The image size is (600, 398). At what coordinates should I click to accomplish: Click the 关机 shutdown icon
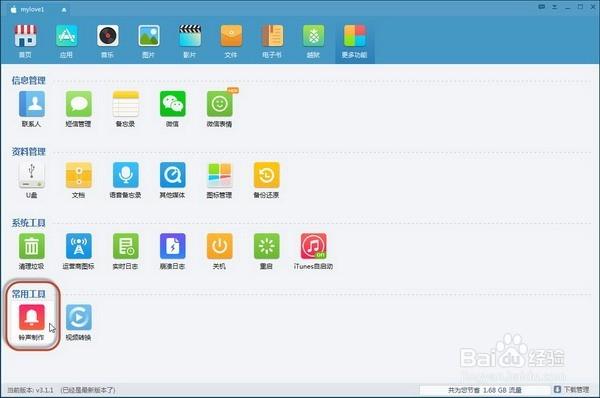tap(220, 251)
